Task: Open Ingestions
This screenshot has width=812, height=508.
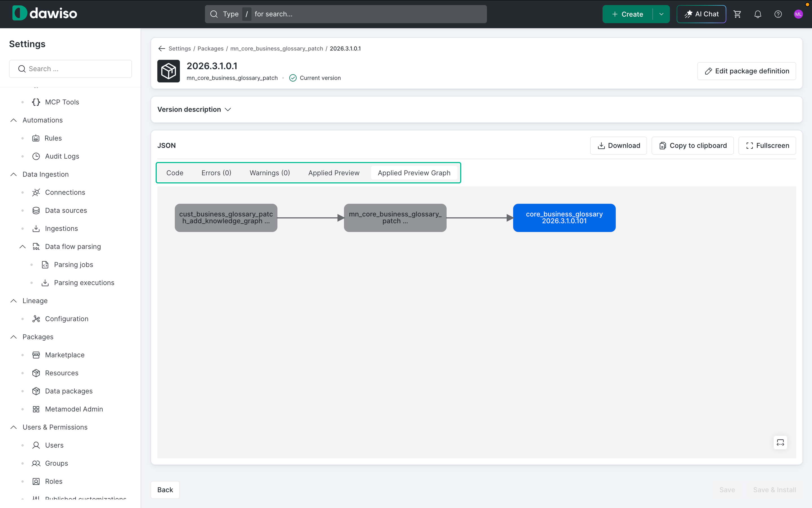Action: (x=61, y=229)
